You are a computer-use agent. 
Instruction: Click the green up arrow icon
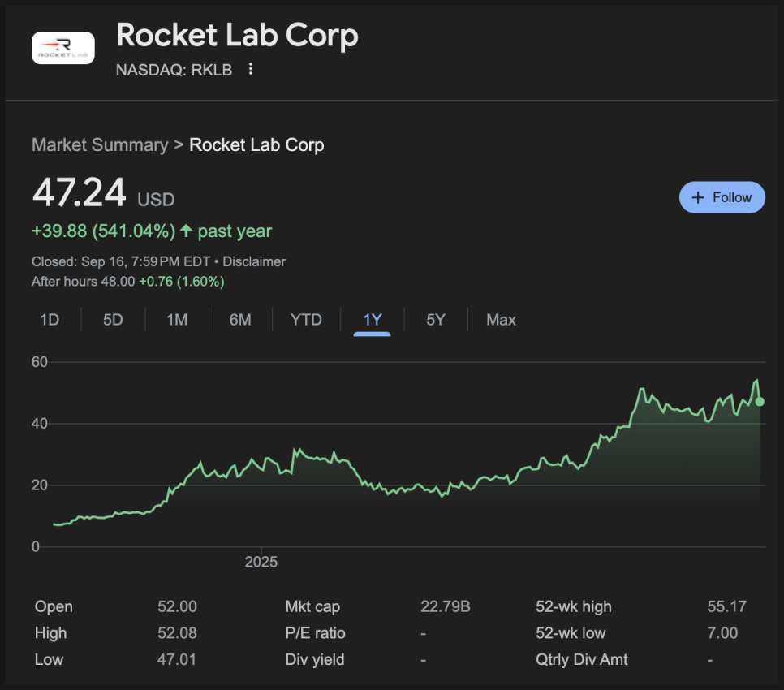click(x=186, y=231)
